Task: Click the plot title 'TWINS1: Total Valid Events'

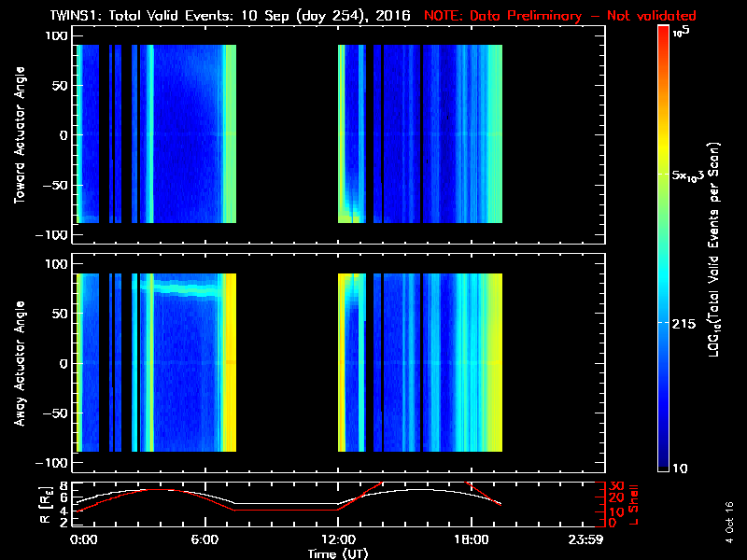Action: tap(142, 16)
